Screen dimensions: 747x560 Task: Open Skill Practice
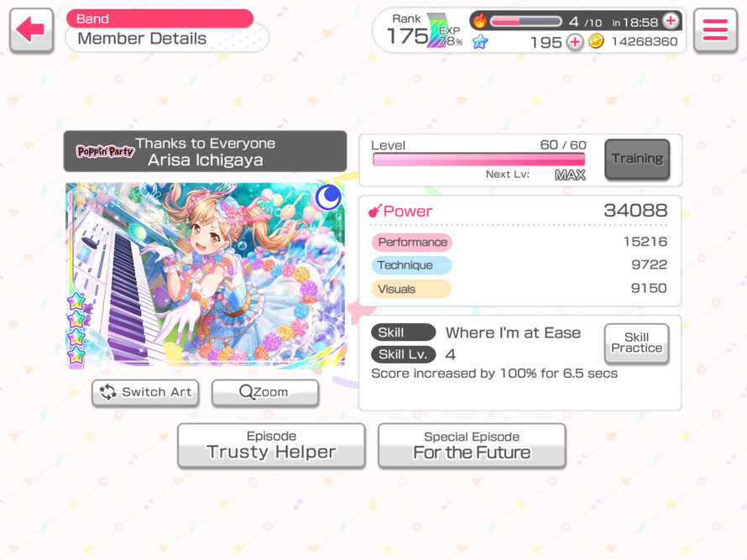[636, 343]
